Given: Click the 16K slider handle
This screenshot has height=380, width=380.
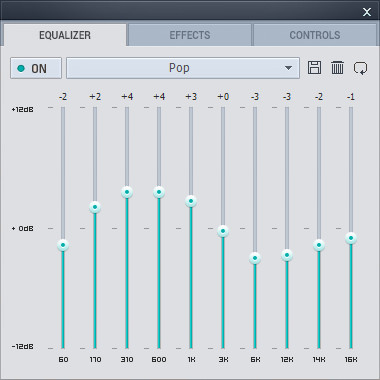Looking at the screenshot, I should [x=351, y=238].
